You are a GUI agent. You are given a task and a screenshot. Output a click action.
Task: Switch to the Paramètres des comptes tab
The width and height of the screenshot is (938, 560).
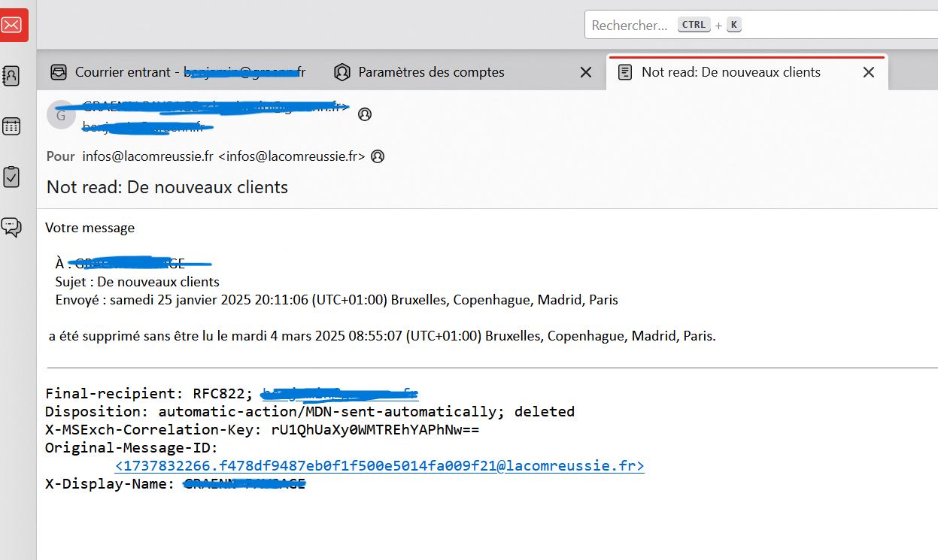[x=431, y=72]
